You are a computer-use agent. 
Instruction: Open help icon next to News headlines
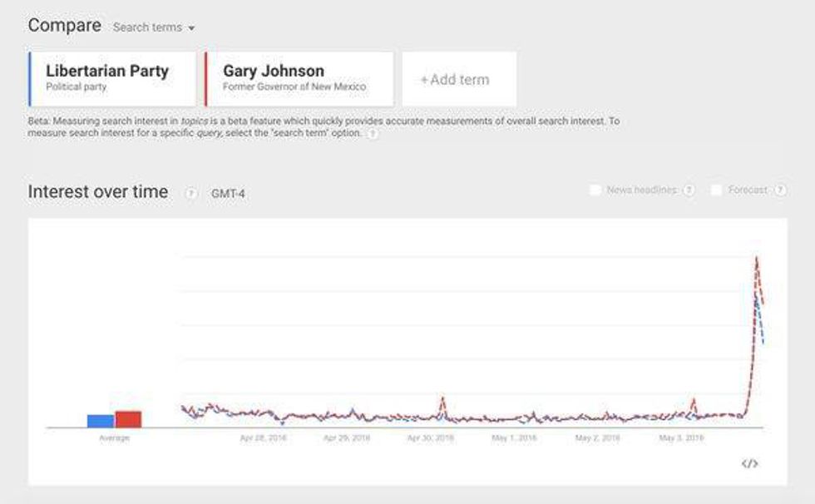point(689,190)
